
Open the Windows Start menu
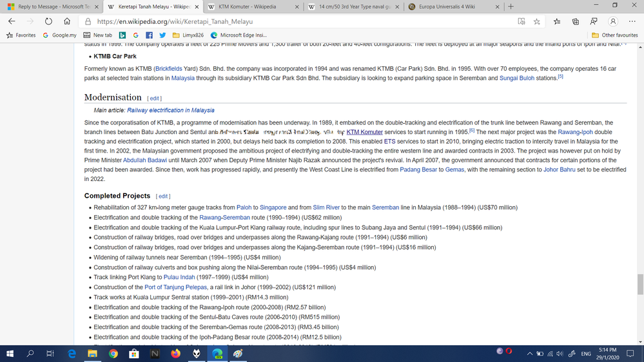[10, 354]
